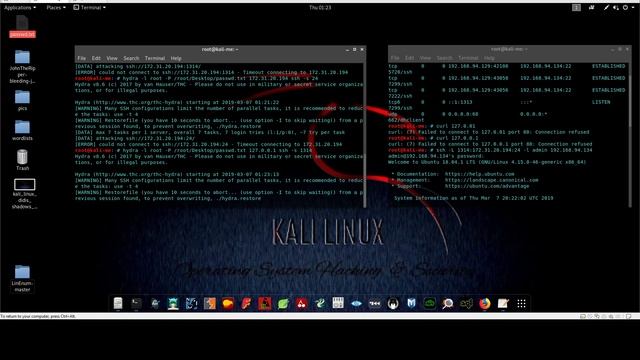The image size is (640, 360).
Task: Select the passwd.txt file on the desktop
Action: pyautogui.click(x=22, y=26)
